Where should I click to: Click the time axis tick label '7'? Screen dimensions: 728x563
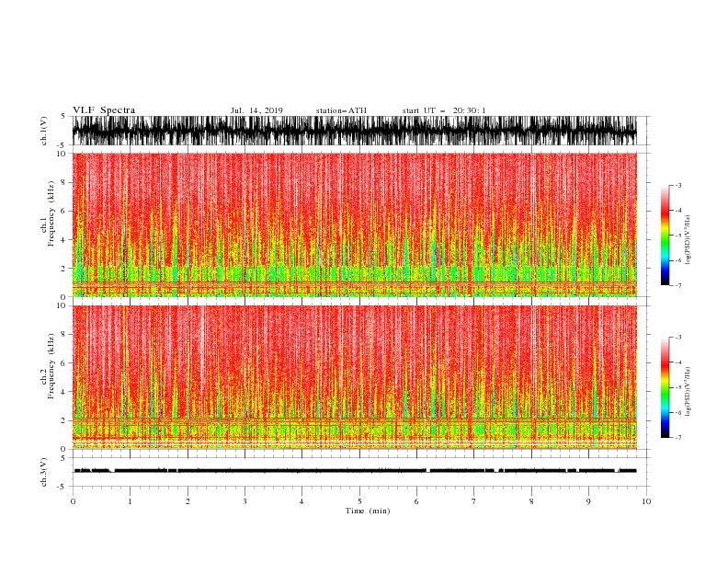(474, 501)
